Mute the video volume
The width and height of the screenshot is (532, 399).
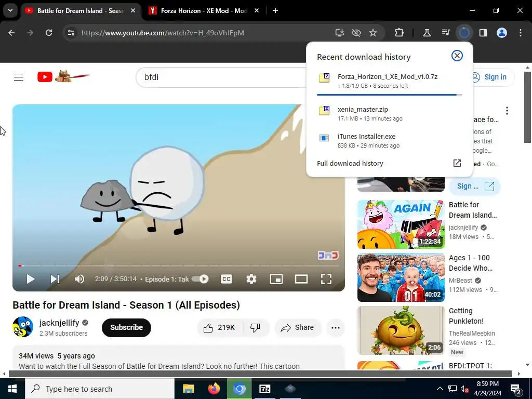79,279
